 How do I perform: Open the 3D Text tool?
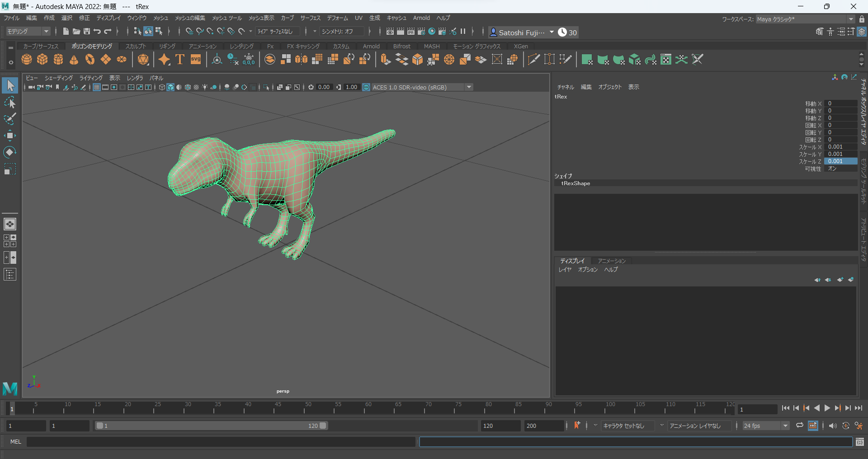(x=179, y=59)
